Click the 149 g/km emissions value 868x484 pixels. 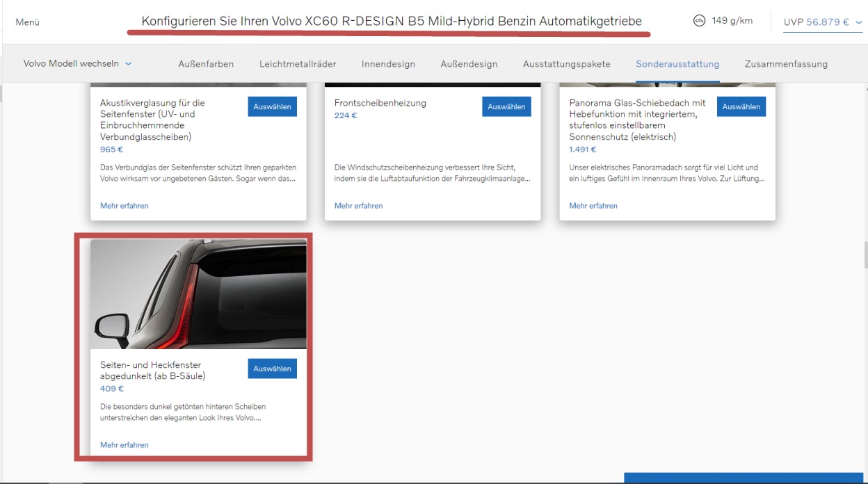[x=732, y=21]
